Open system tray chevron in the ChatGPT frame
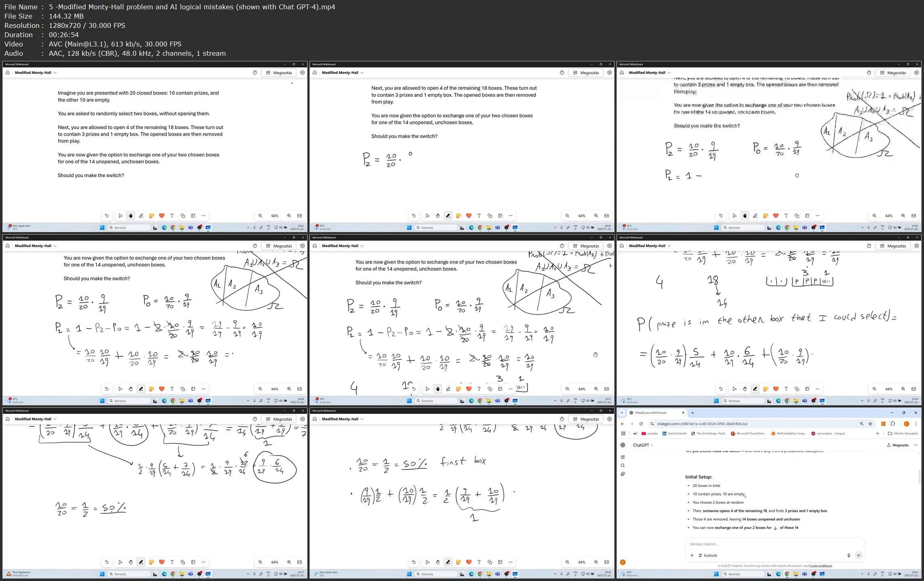Viewport: 924px width, 581px height. [x=862, y=574]
